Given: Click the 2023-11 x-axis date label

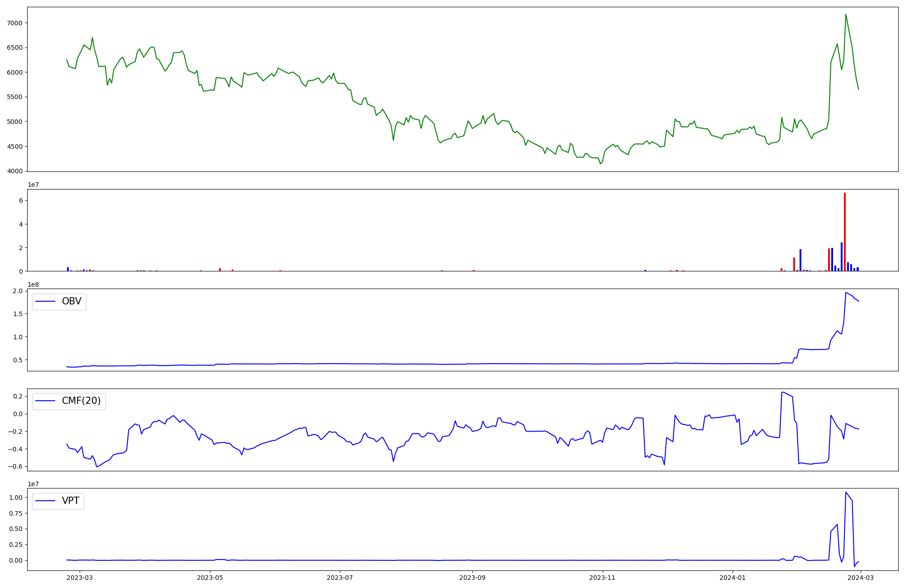Looking at the screenshot, I should click(603, 578).
